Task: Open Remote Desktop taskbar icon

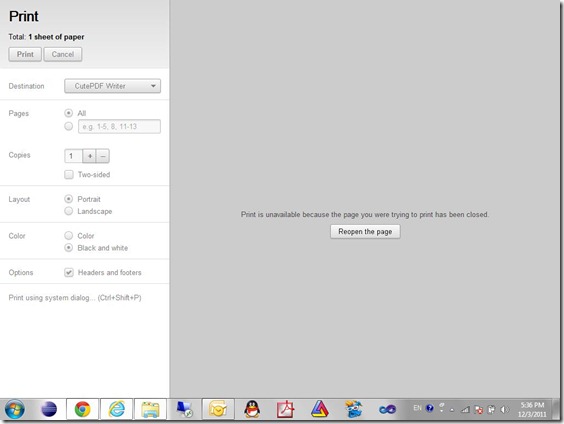Action: tap(184, 409)
